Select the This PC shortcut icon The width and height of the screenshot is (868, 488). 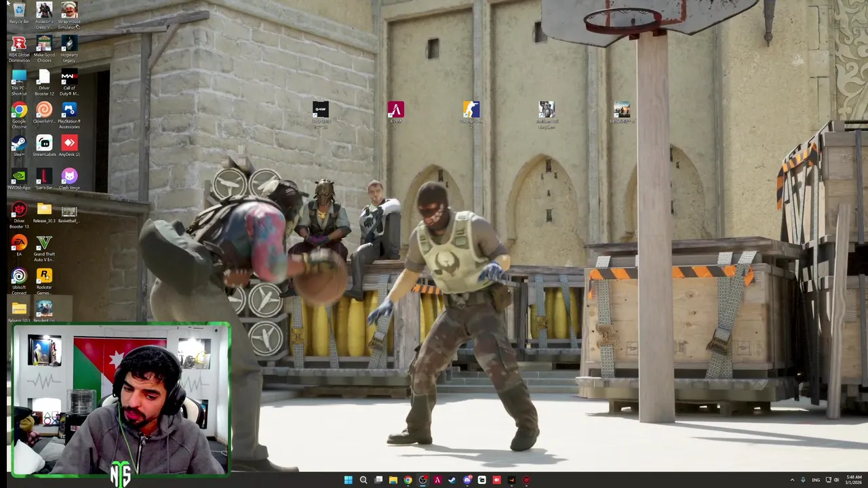tap(19, 82)
